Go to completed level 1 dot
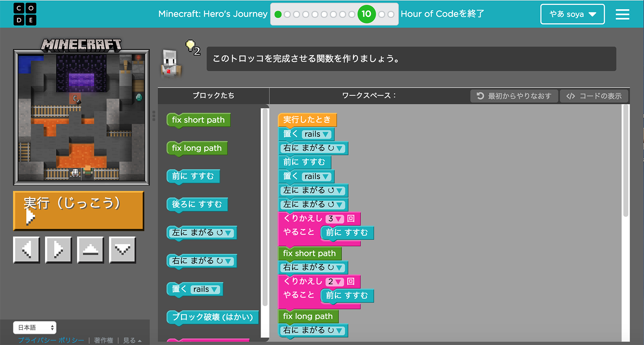The image size is (644, 345). coord(278,14)
